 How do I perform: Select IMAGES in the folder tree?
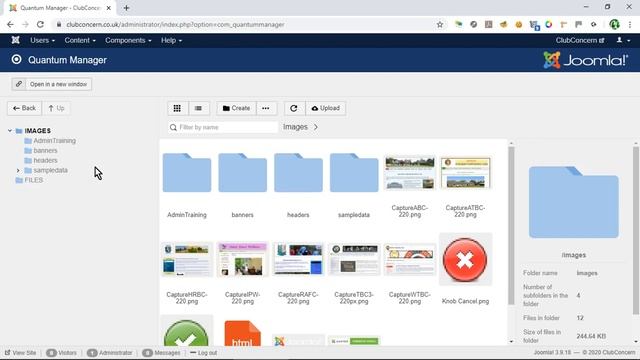[x=38, y=131]
